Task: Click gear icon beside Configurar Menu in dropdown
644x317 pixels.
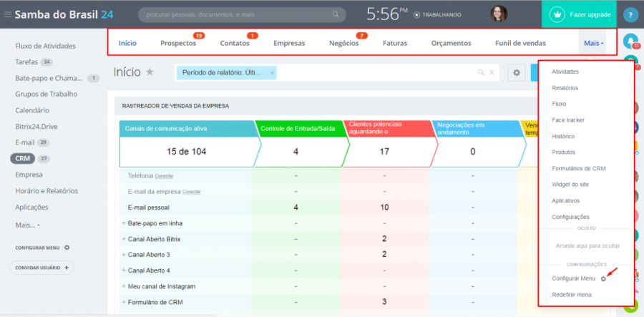Action: tap(603, 279)
